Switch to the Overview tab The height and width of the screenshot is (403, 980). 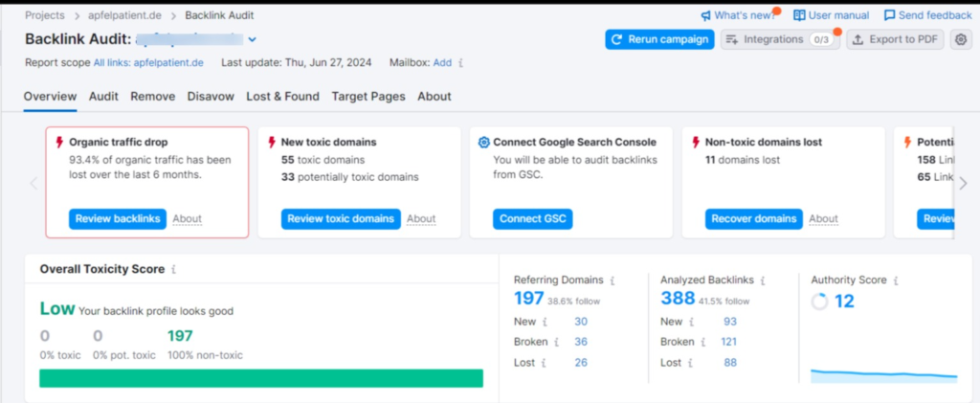coord(50,97)
